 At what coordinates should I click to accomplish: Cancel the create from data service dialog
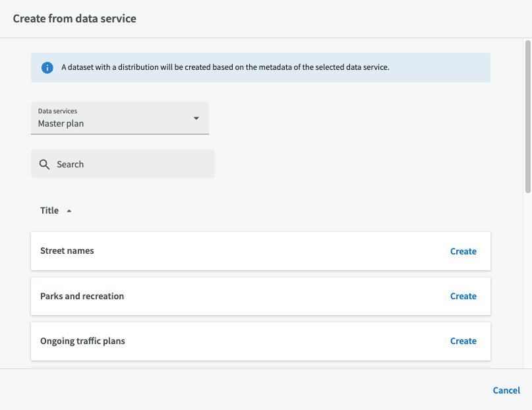506,390
